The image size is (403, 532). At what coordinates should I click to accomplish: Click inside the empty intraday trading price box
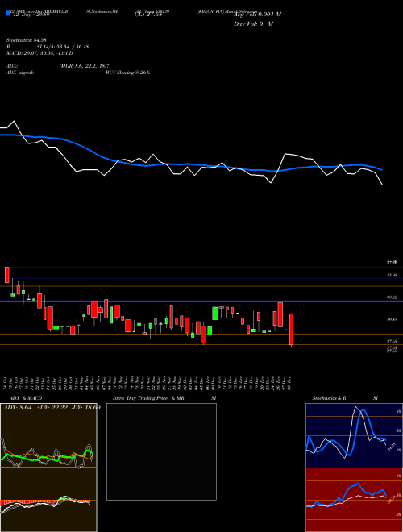(161, 451)
